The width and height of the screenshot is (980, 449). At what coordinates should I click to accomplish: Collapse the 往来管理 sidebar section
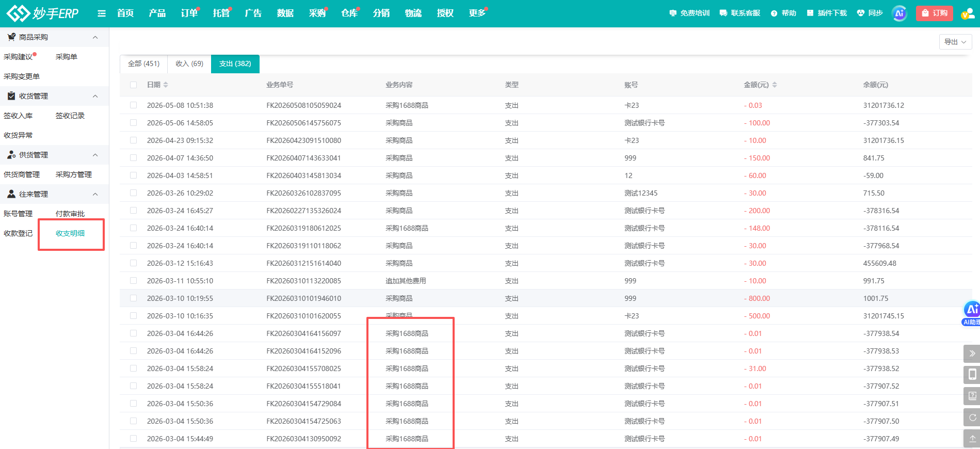[x=95, y=194]
